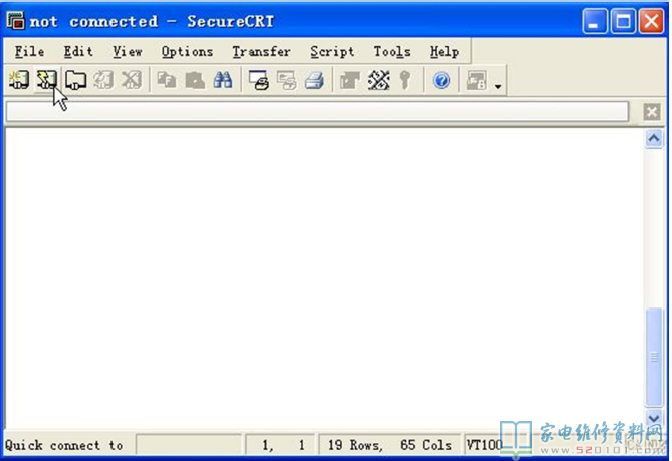Open the Help menu

[444, 51]
